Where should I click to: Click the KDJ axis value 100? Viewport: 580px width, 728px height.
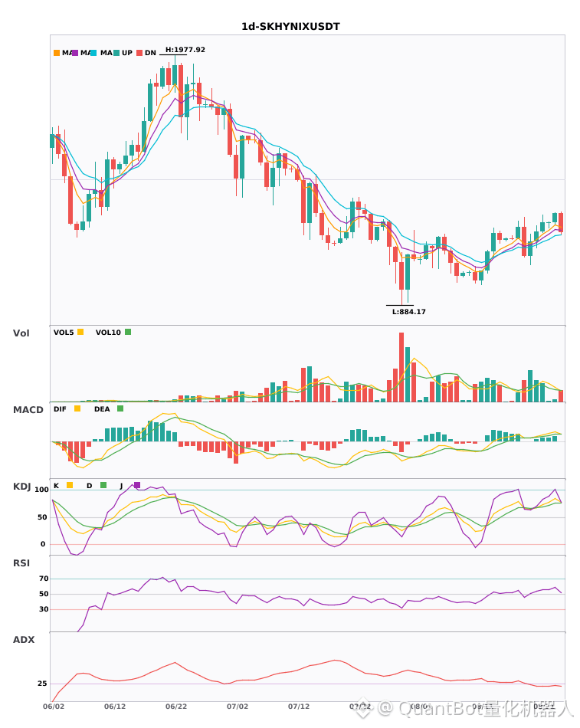(x=42, y=490)
